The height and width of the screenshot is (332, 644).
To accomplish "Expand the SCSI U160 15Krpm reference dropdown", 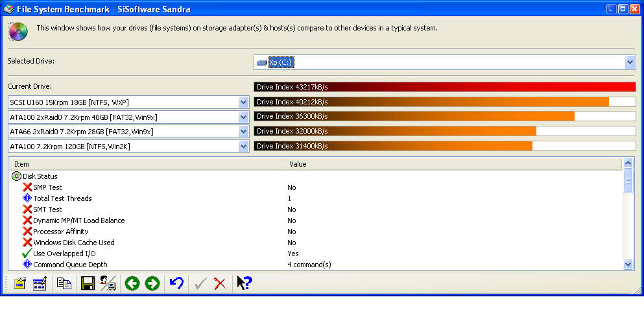I will pyautogui.click(x=244, y=102).
